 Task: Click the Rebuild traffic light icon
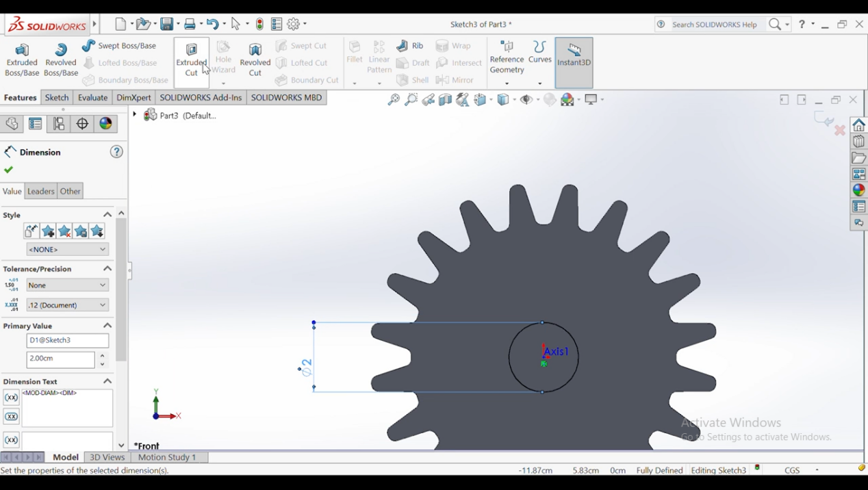259,24
